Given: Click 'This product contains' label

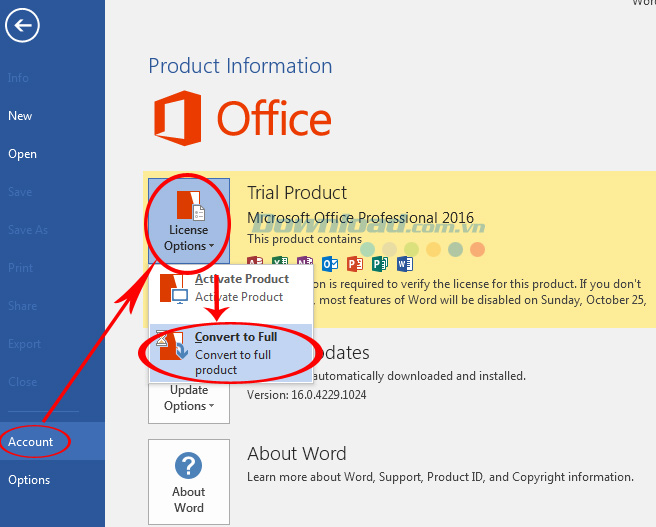Looking at the screenshot, I should click(x=304, y=239).
